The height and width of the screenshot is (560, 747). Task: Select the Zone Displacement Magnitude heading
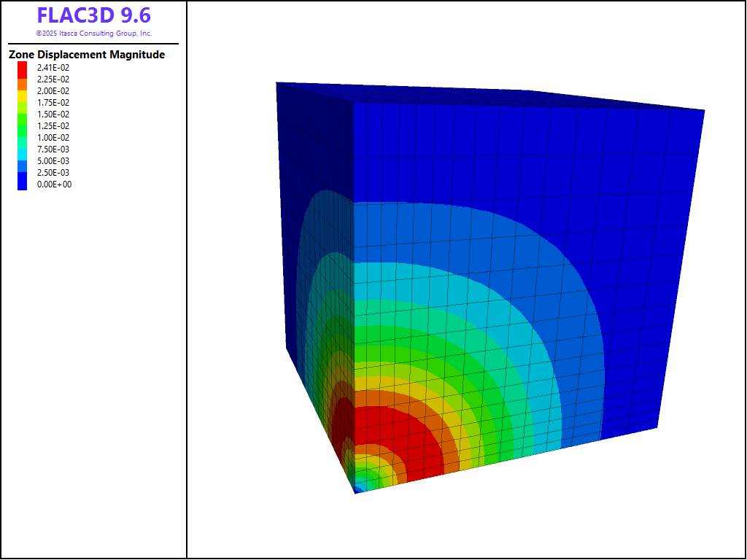click(x=86, y=55)
